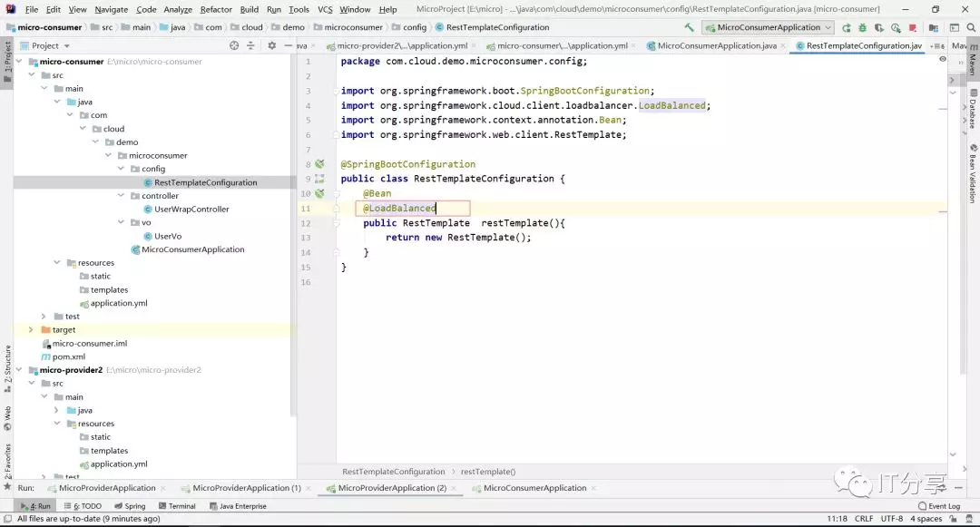
Task: Click tool window quick access icon in status bar corner
Action: coord(7,519)
